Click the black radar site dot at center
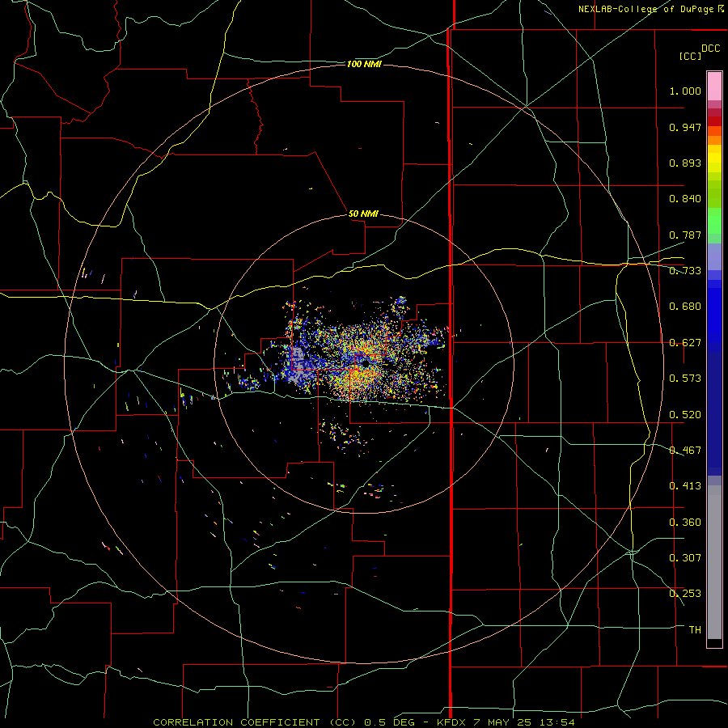 pyautogui.click(x=366, y=363)
